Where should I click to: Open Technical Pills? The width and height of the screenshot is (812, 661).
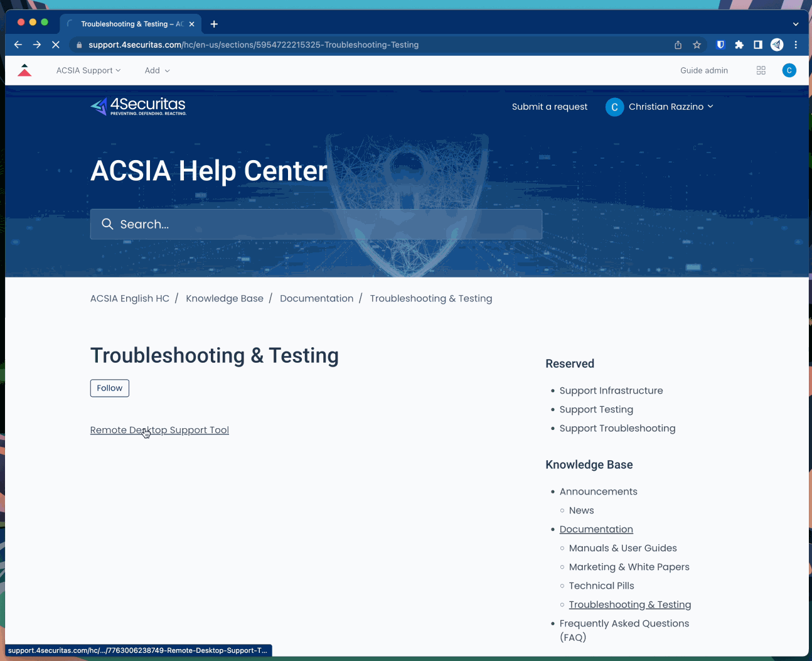pos(602,586)
